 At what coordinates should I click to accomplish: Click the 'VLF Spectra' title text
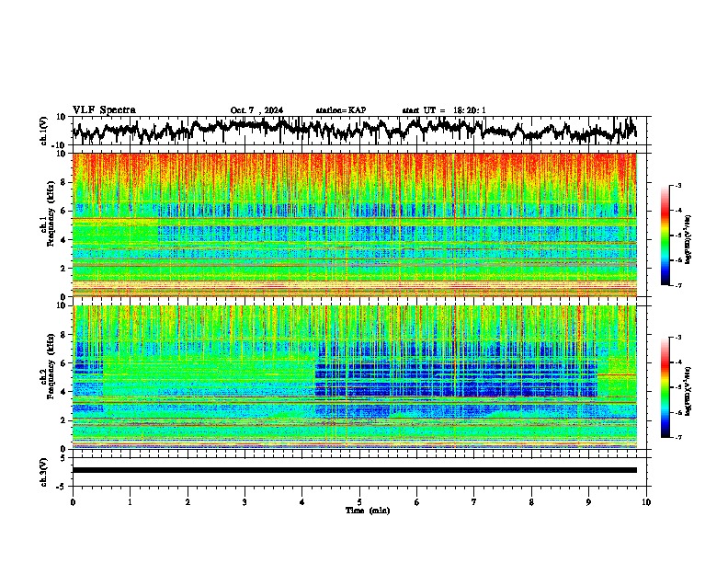pos(104,110)
